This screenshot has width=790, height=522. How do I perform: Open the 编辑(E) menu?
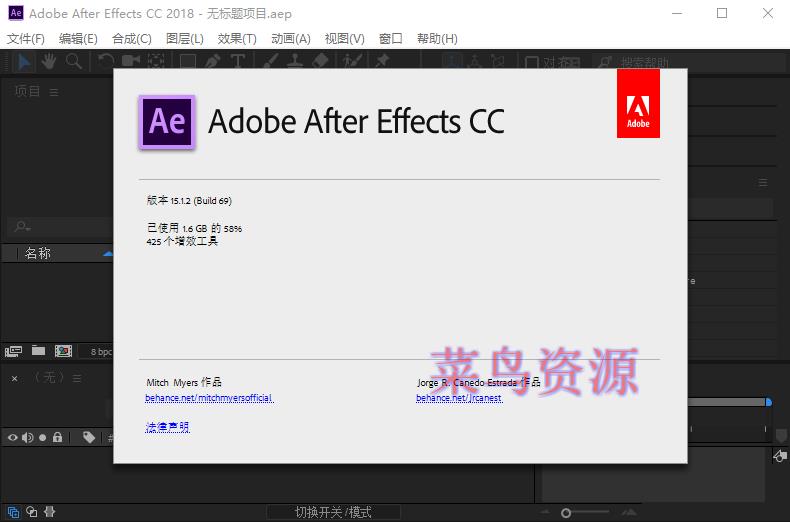(78, 39)
